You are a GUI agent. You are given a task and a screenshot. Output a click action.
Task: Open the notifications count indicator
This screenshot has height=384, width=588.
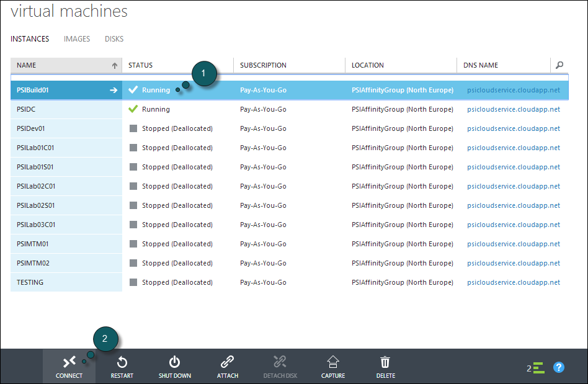coord(535,368)
